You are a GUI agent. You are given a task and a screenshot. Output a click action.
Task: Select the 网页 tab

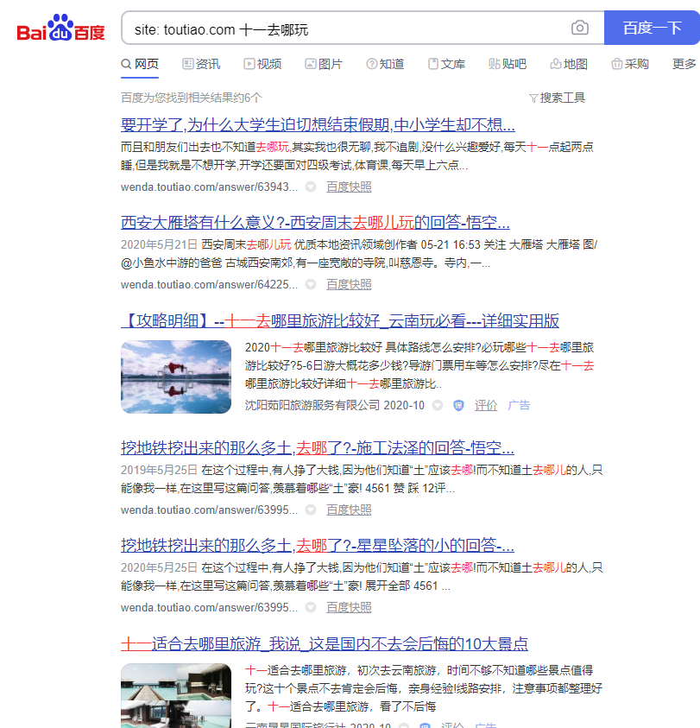pyautogui.click(x=140, y=64)
